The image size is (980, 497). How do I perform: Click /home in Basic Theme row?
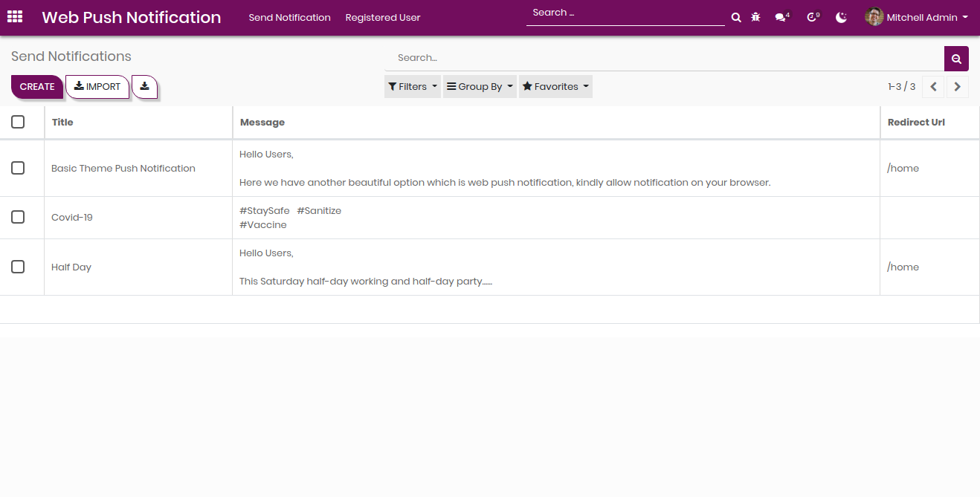pyautogui.click(x=903, y=168)
